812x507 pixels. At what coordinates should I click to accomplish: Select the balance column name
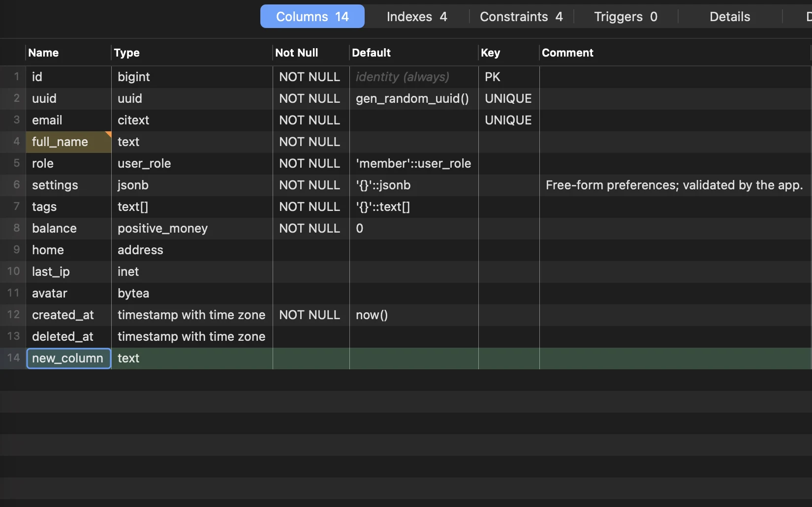(x=68, y=228)
